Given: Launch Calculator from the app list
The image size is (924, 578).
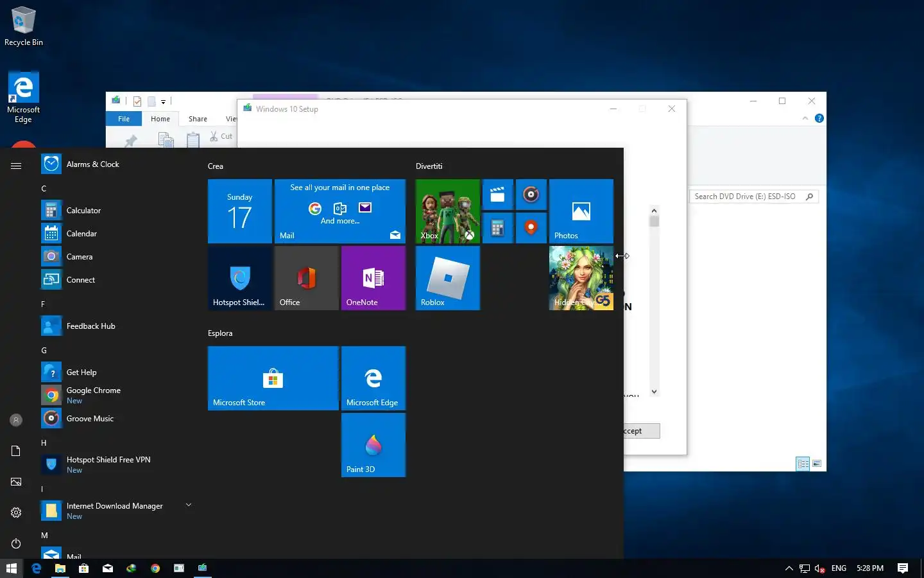Looking at the screenshot, I should point(117,211).
